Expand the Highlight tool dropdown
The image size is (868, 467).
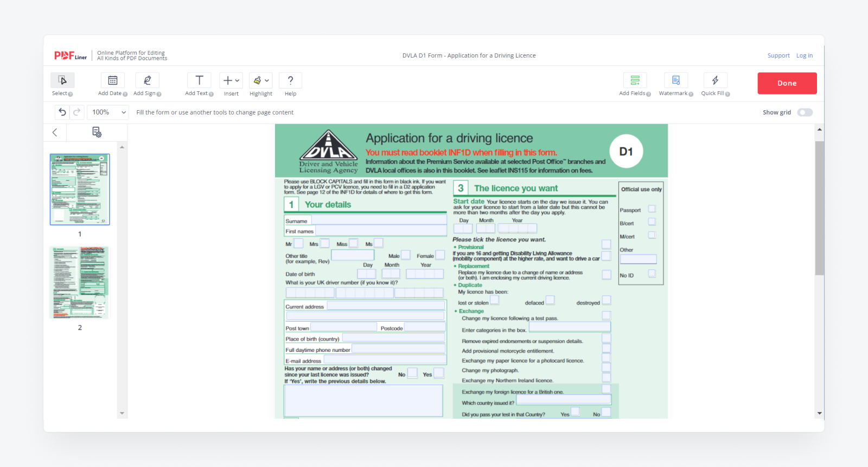tap(261, 80)
